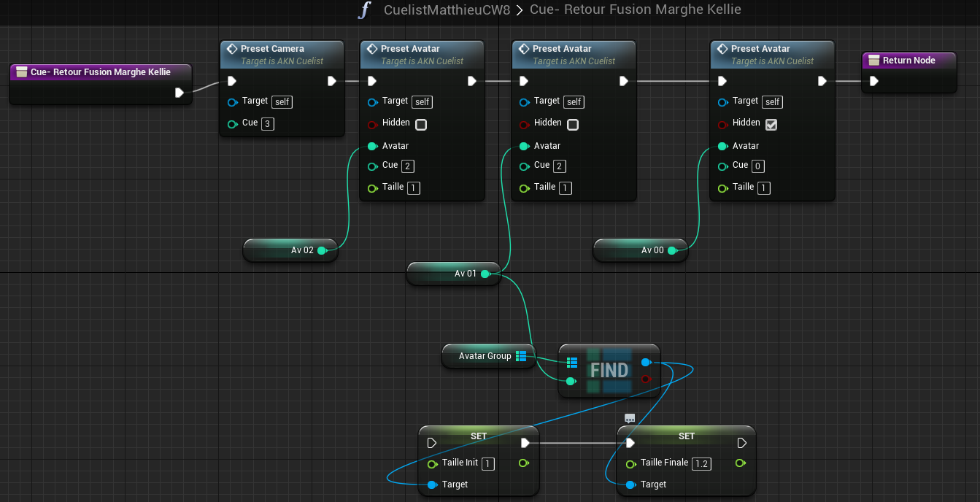Click SET Taille Finale's exec output pin
This screenshot has width=980, height=502.
click(742, 443)
